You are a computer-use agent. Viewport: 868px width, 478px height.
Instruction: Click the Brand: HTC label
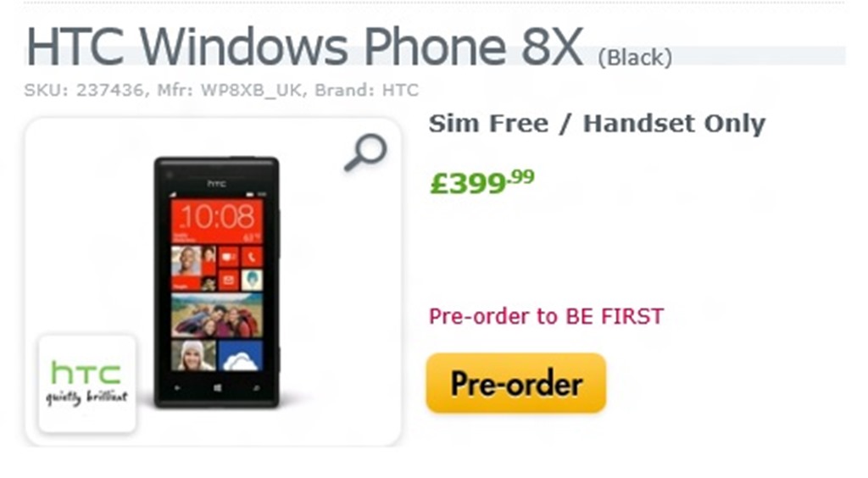click(x=367, y=90)
